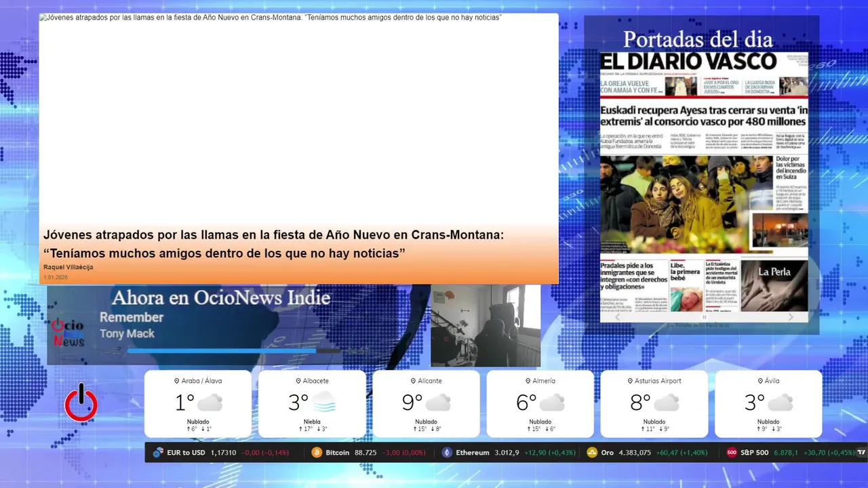Click the fog icon in the Albacete card
The width and height of the screenshot is (868, 488).
coord(323,402)
